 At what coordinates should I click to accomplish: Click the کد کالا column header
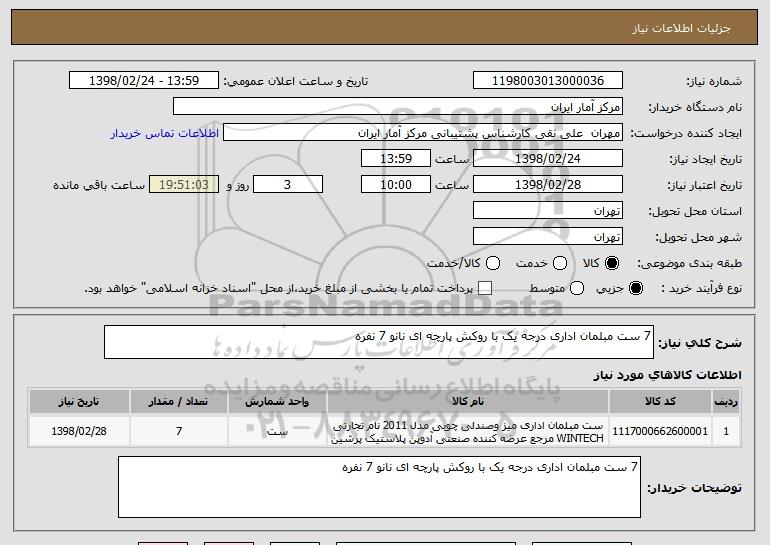660,402
